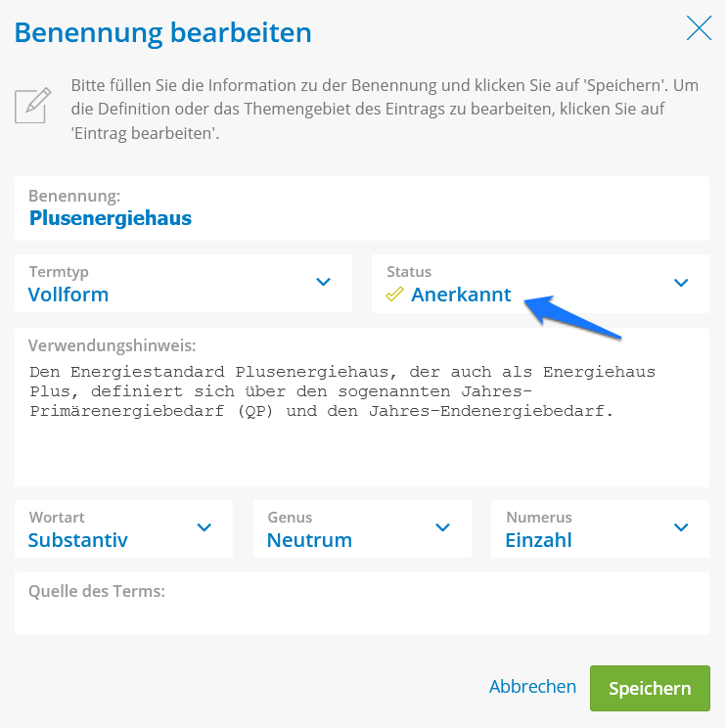Open the Wortart dropdown chevron

point(204,527)
